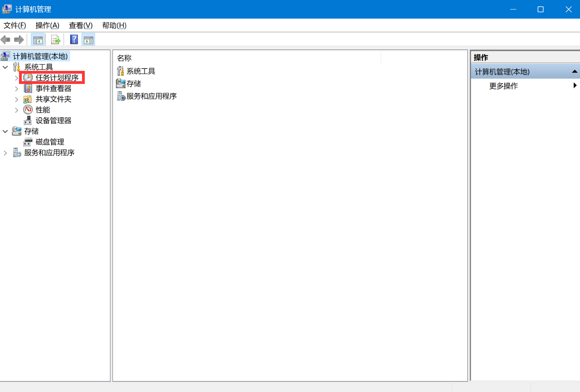Open the 文件(F) menu
Viewport: 580px width, 392px height.
(15, 25)
